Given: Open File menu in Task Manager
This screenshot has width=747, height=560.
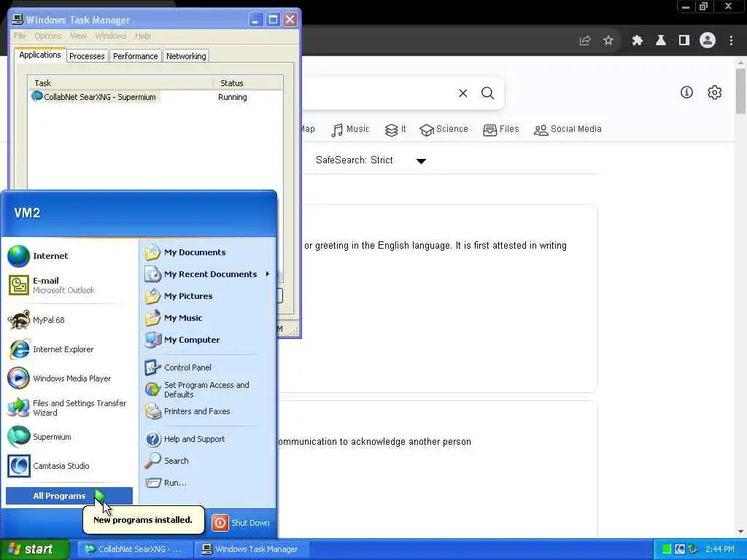Looking at the screenshot, I should point(20,36).
